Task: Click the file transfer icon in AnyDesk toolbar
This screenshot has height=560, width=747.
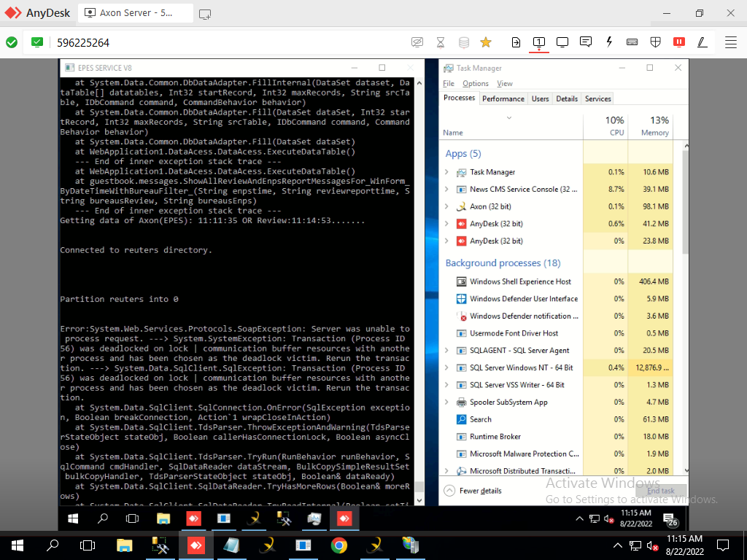Action: 516,42
